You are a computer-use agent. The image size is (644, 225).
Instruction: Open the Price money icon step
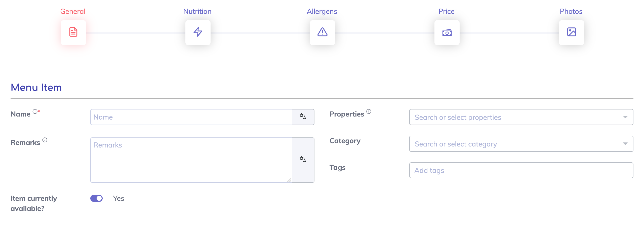tap(447, 32)
